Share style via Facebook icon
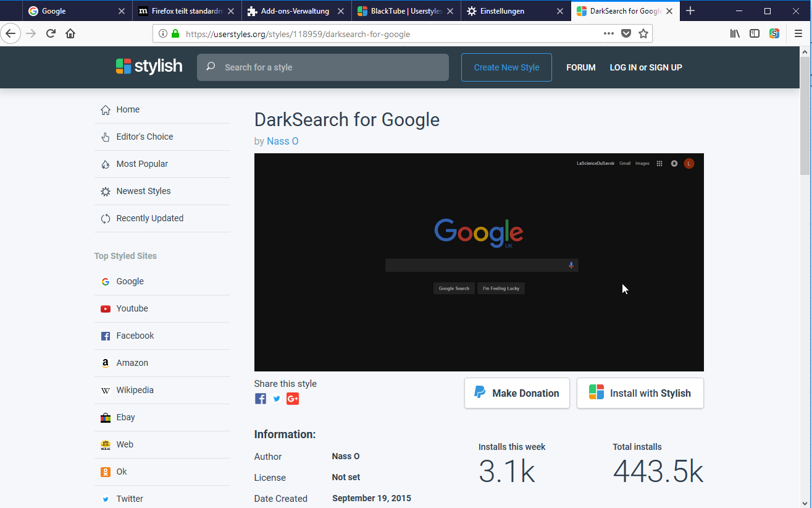This screenshot has height=508, width=812. pos(261,399)
